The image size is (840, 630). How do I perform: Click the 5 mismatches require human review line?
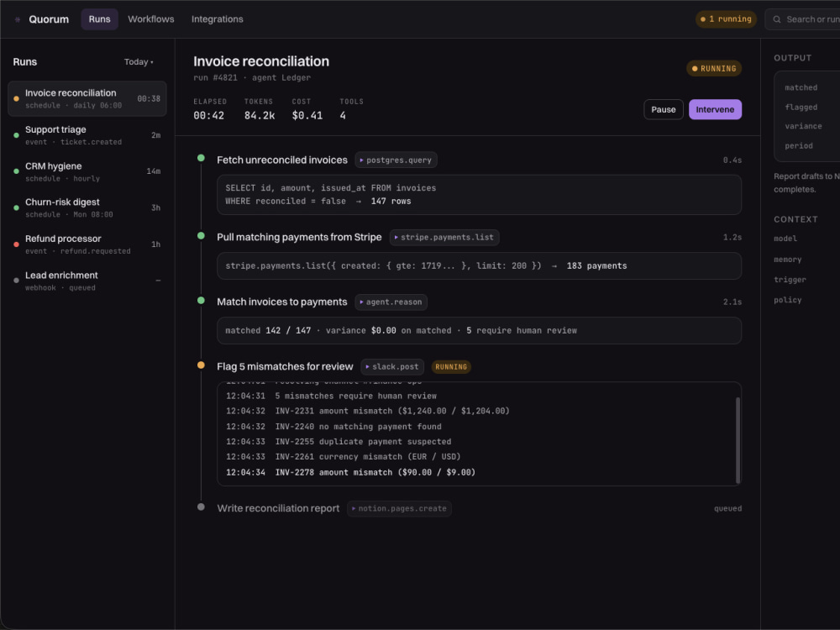331,396
